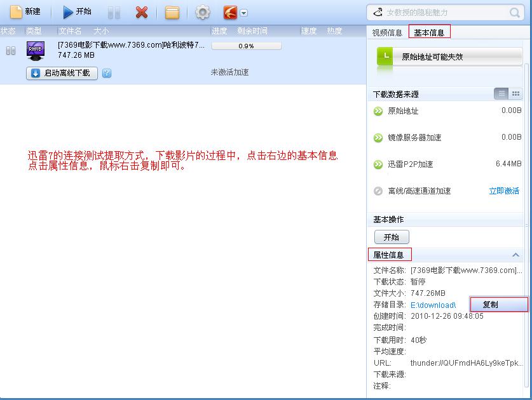Delete task with red X icon

click(x=142, y=13)
